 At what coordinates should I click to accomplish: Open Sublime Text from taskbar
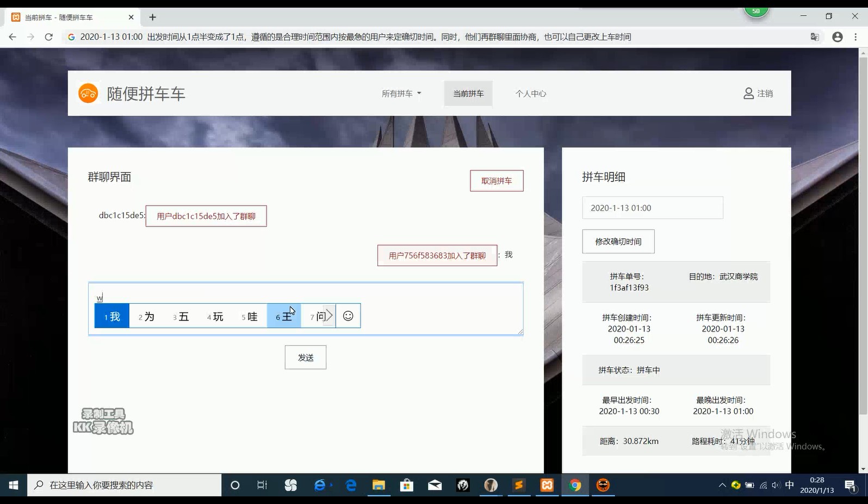[x=519, y=485]
